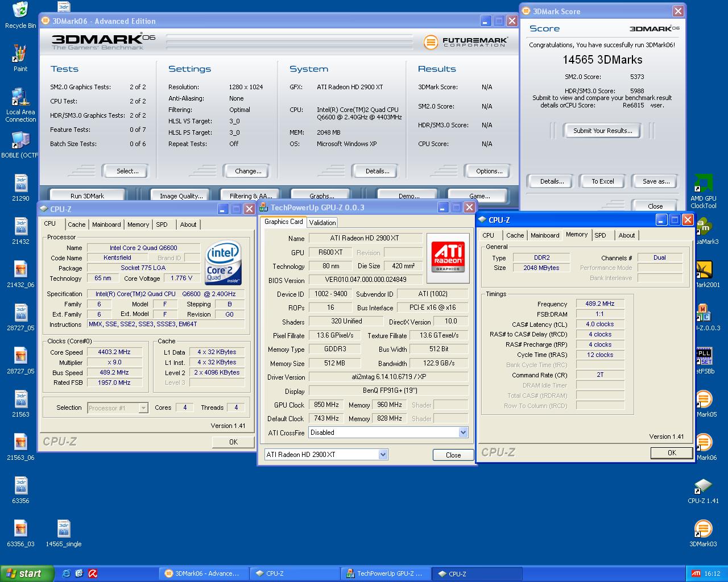Open the 3DMark05 desktop shortcut

coord(705,405)
